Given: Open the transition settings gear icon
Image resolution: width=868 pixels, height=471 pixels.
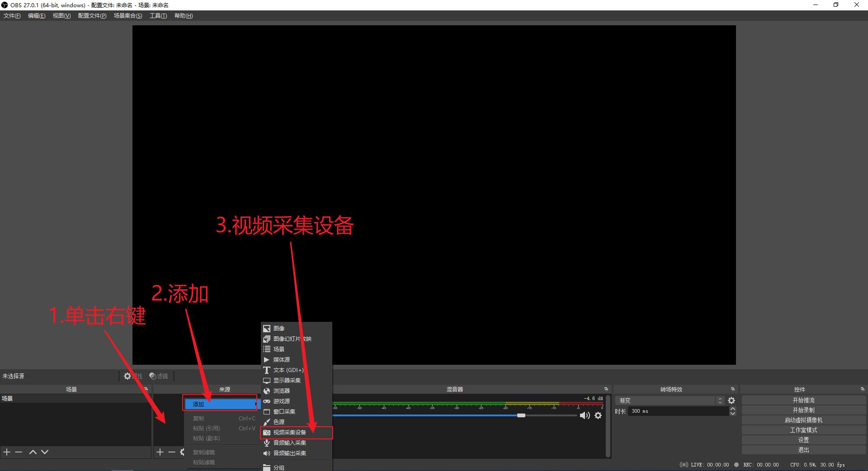Looking at the screenshot, I should [x=732, y=400].
